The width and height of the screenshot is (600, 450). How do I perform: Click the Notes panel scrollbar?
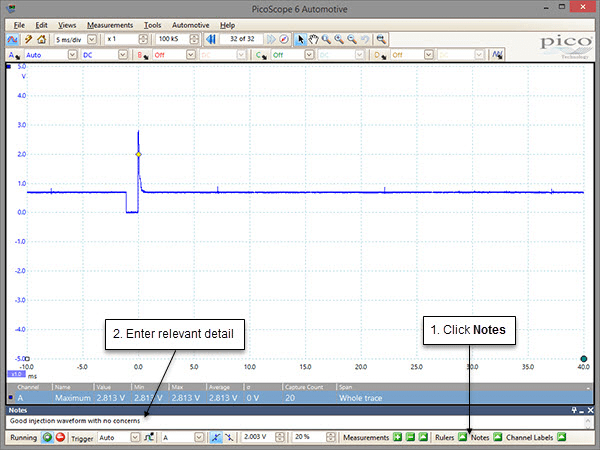(588, 422)
